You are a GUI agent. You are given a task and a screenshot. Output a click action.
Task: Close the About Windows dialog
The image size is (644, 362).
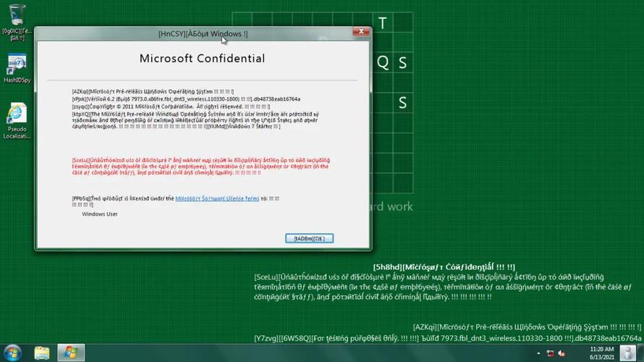pyautogui.click(x=361, y=32)
